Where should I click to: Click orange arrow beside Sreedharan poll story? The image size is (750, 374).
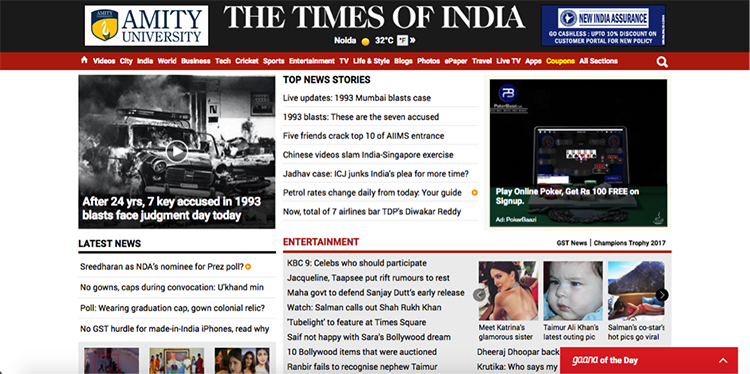(x=248, y=267)
